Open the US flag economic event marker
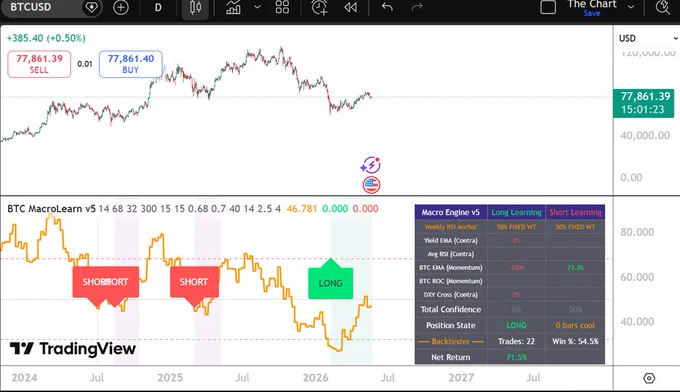This screenshot has height=392, width=680. (372, 185)
